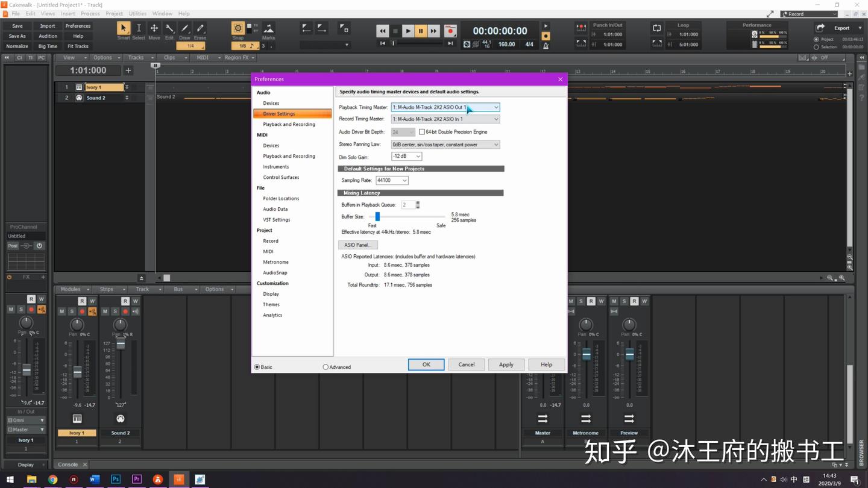Apply the preference changes
The height and width of the screenshot is (488, 868).
click(x=506, y=364)
